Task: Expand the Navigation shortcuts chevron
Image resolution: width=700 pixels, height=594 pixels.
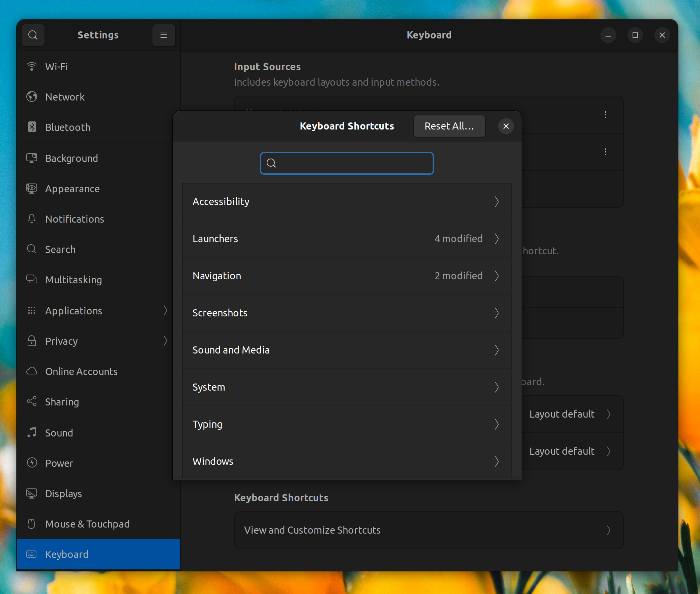Action: pos(497,276)
